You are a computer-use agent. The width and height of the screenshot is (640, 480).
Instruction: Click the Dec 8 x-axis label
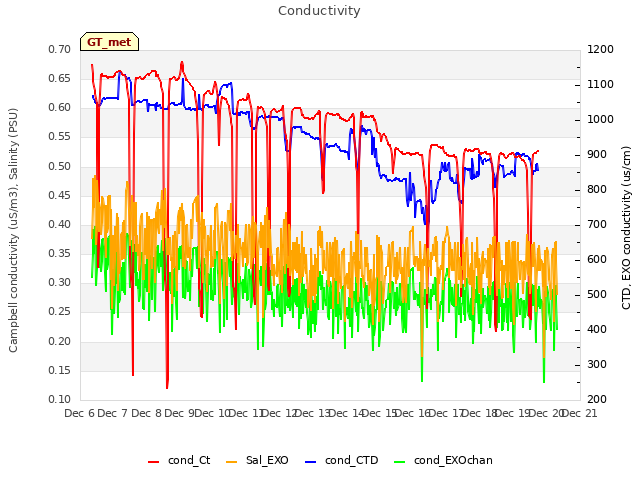pyautogui.click(x=146, y=413)
